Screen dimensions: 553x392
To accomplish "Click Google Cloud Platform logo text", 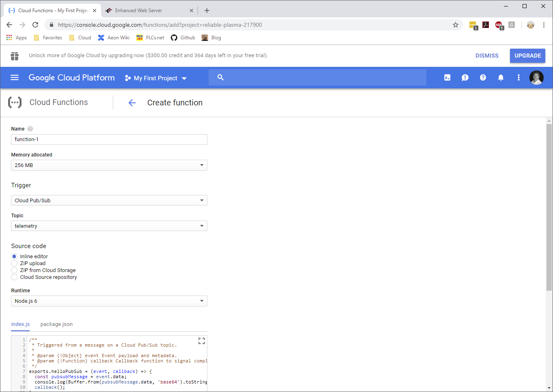I will pos(71,77).
